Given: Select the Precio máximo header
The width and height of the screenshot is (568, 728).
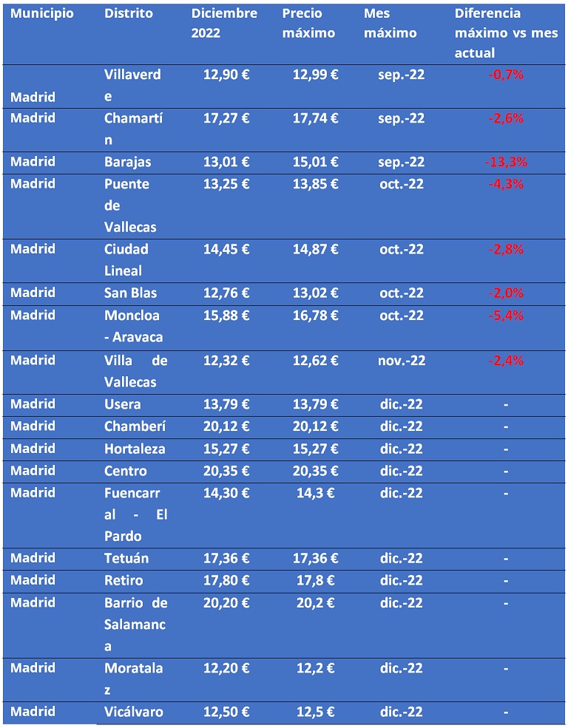Looking at the screenshot, I should click(308, 23).
